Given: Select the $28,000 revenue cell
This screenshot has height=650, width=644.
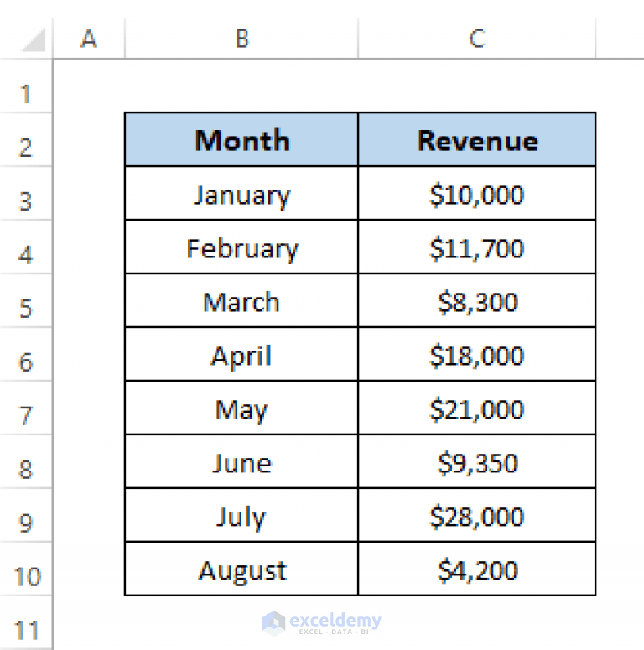Looking at the screenshot, I should click(x=477, y=515).
